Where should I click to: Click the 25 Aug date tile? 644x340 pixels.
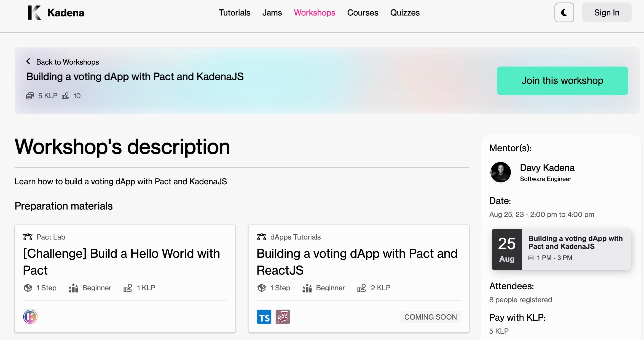[507, 249]
